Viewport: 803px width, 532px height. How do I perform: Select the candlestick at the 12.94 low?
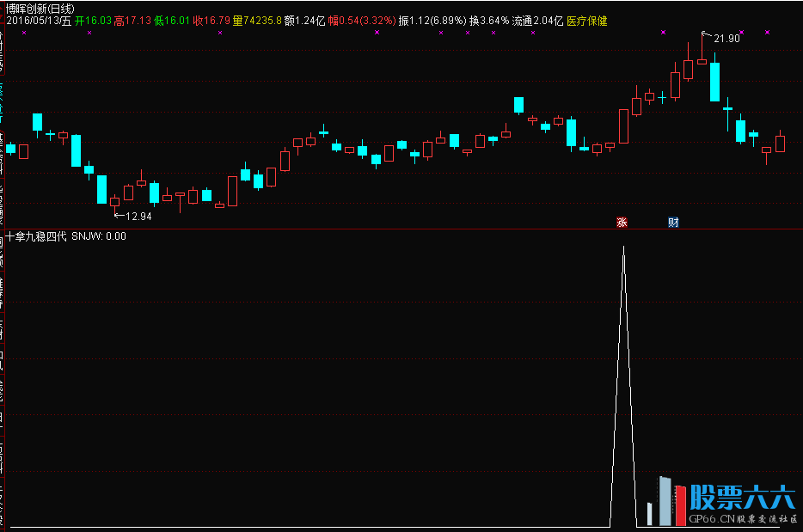(114, 201)
